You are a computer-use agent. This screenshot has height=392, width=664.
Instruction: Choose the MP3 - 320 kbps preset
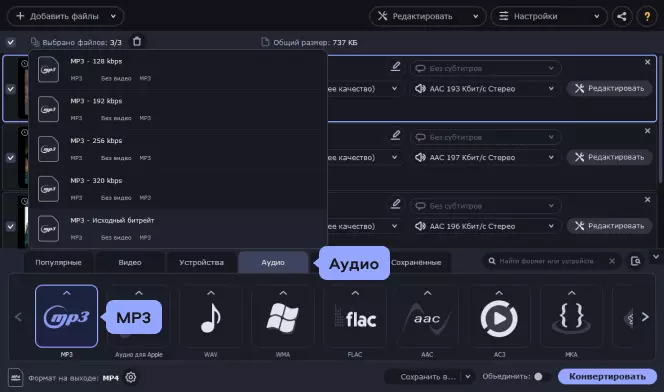(x=178, y=189)
